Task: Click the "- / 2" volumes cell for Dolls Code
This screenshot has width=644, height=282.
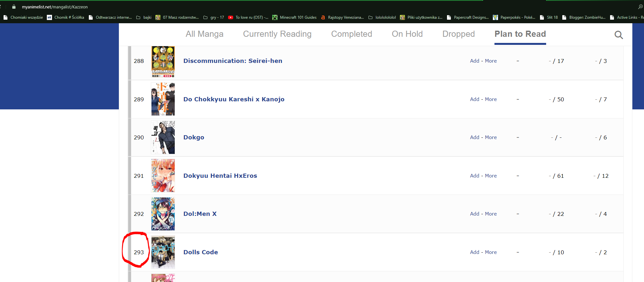Action: click(x=601, y=252)
